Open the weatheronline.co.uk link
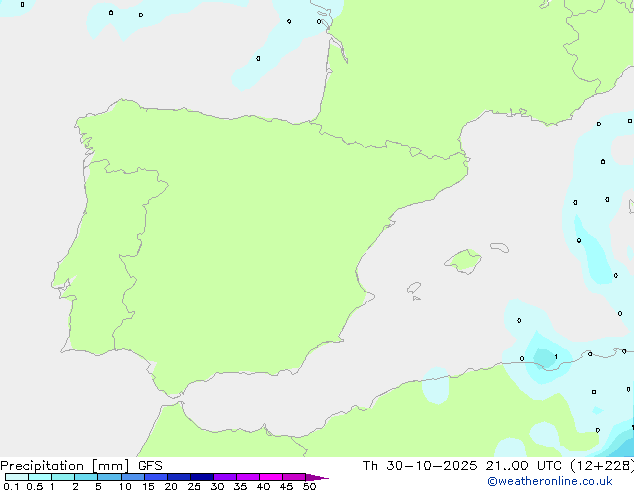This screenshot has width=634, height=490. (549, 481)
